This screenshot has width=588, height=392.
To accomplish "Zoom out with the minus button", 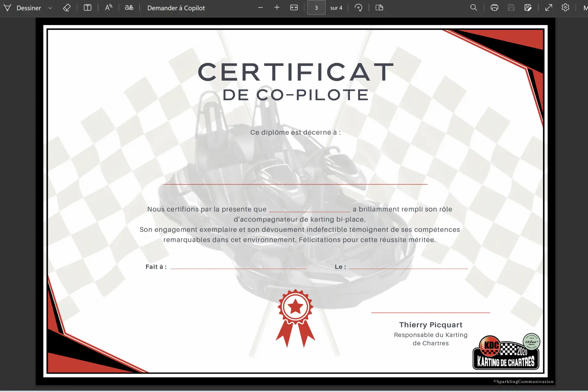I will click(x=260, y=8).
